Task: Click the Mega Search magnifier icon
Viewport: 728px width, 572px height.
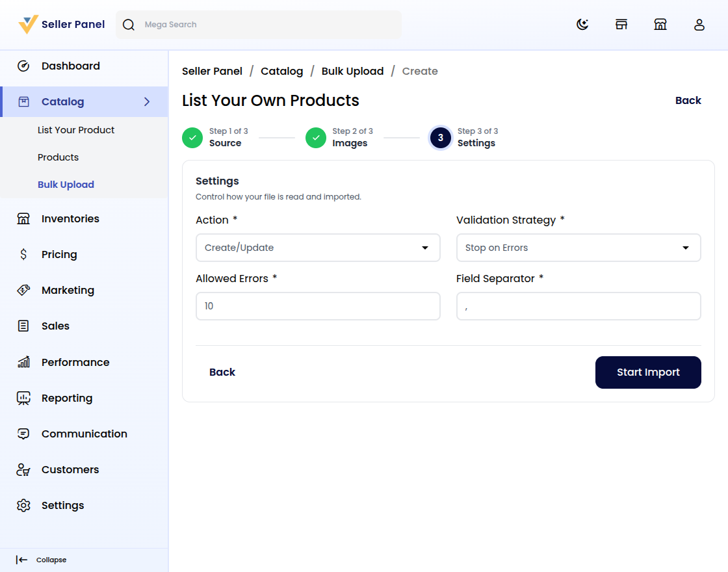Action: point(129,25)
